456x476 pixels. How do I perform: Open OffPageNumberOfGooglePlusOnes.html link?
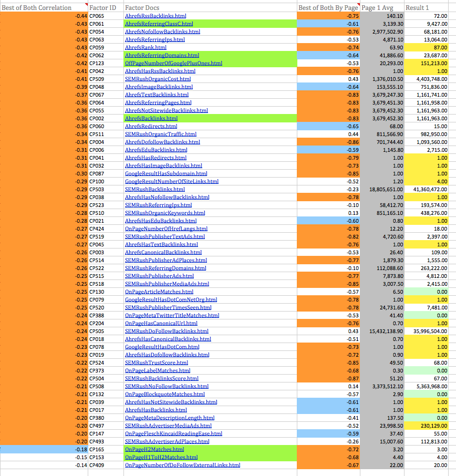[173, 64]
